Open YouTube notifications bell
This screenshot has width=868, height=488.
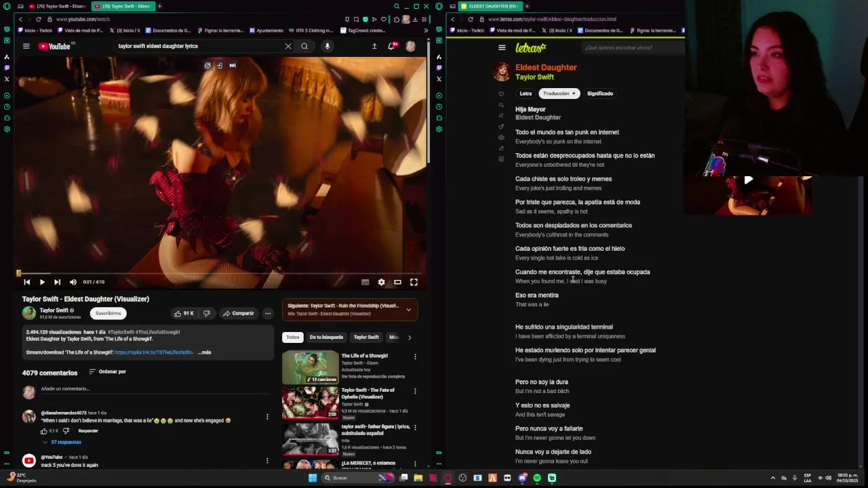(x=391, y=46)
